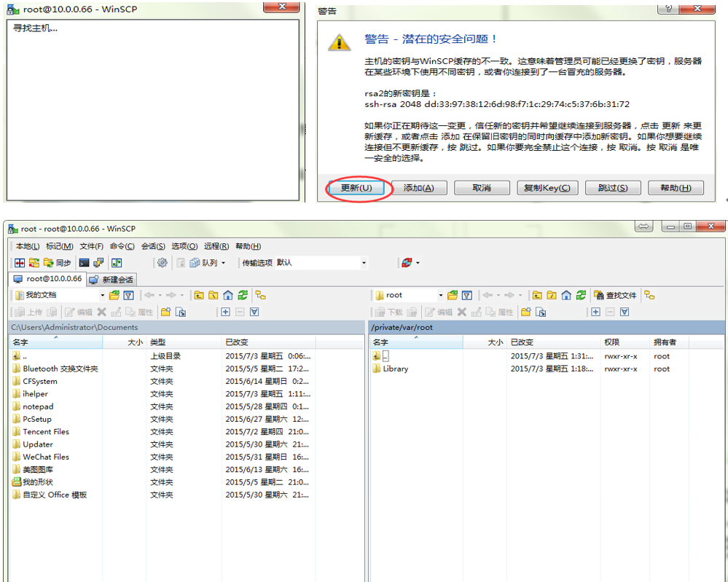This screenshot has width=728, height=582.
Task: Click the 队列 queue button
Action: coord(204,263)
